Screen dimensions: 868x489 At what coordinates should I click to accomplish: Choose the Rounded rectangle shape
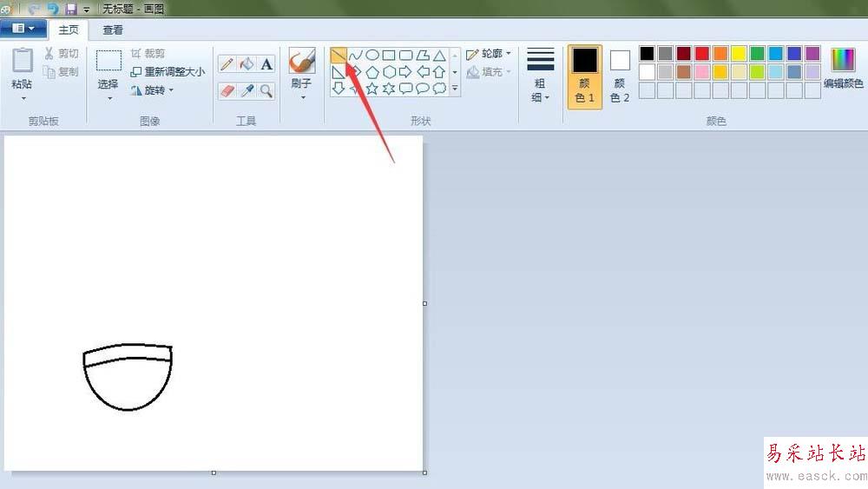point(405,55)
